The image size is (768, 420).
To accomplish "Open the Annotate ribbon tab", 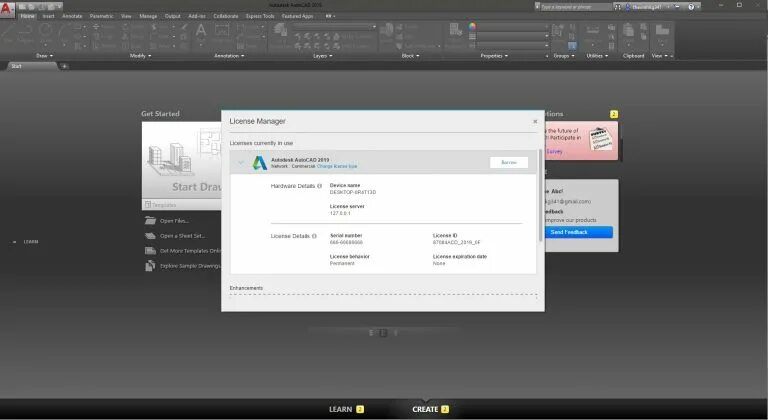I will (72, 16).
